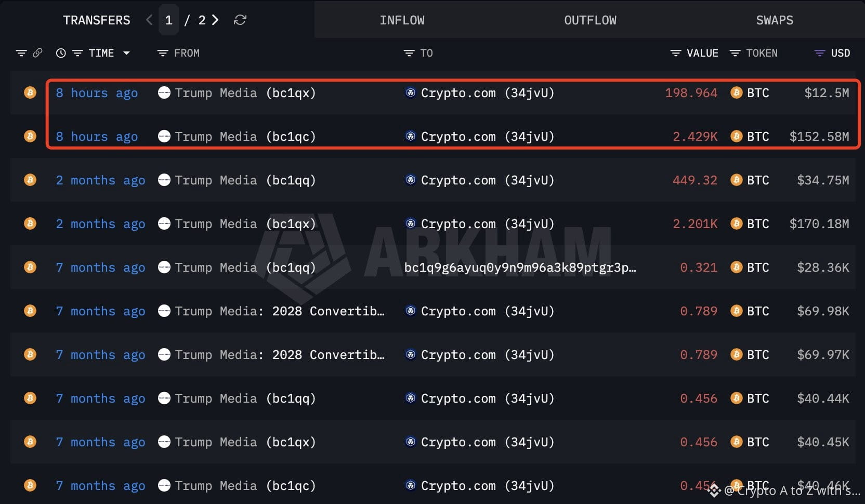865x504 pixels.
Task: Click BTC token icon in $69.98K row
Action: (x=737, y=311)
